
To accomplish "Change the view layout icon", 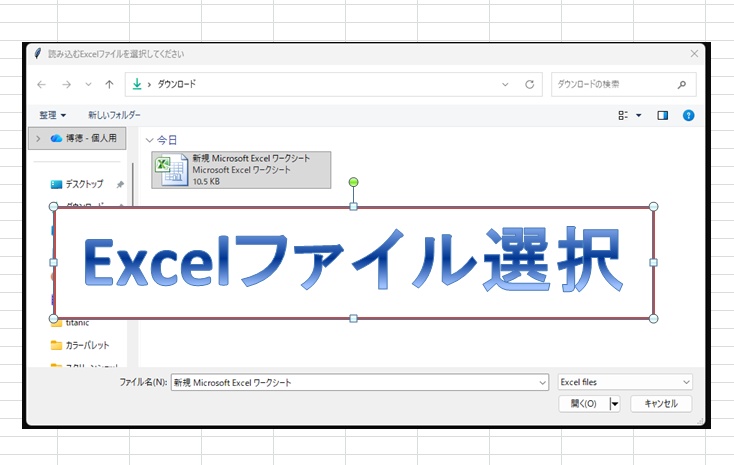I will point(623,115).
